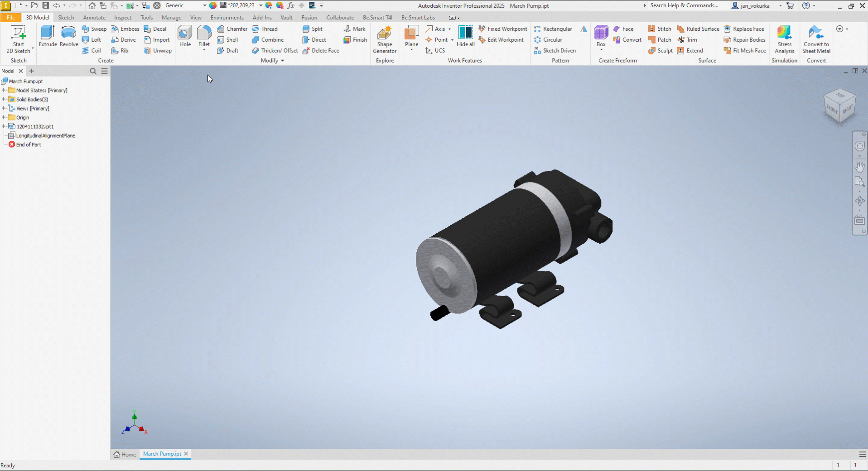Click the Search Help & Commands field

click(684, 5)
